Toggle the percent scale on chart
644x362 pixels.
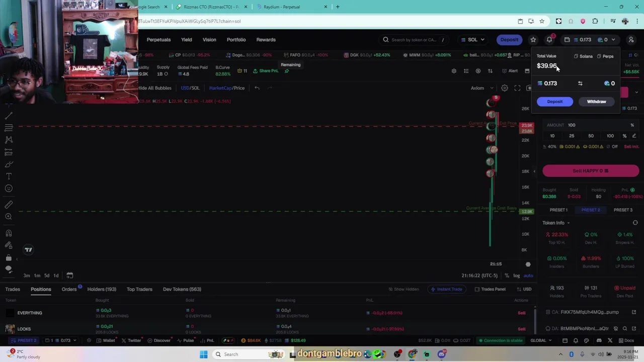point(507,276)
